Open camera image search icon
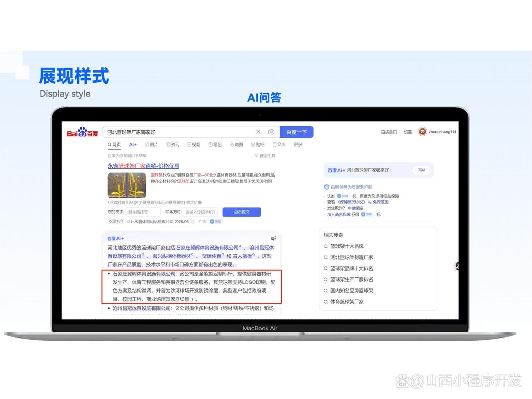The image size is (532, 399). (271, 132)
